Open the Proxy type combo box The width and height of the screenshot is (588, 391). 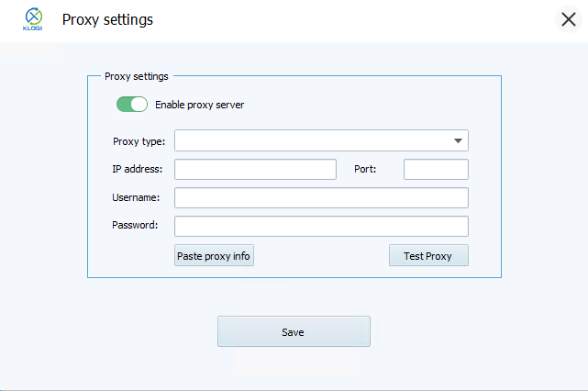point(312,140)
